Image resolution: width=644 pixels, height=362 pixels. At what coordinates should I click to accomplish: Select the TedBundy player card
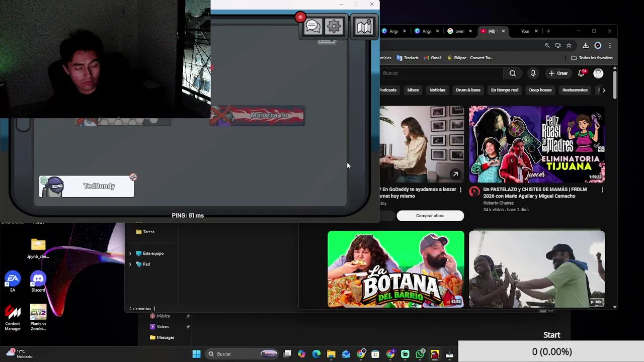tap(87, 187)
